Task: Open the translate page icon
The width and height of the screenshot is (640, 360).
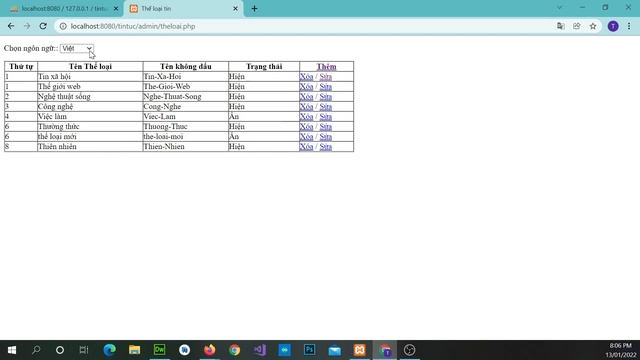Action: [x=561, y=26]
